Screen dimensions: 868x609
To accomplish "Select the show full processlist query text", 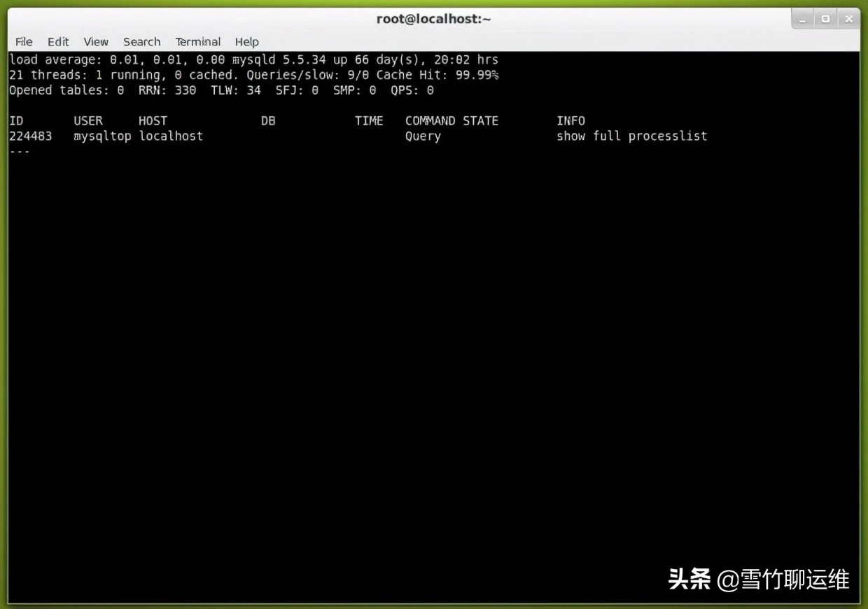I will 631,136.
